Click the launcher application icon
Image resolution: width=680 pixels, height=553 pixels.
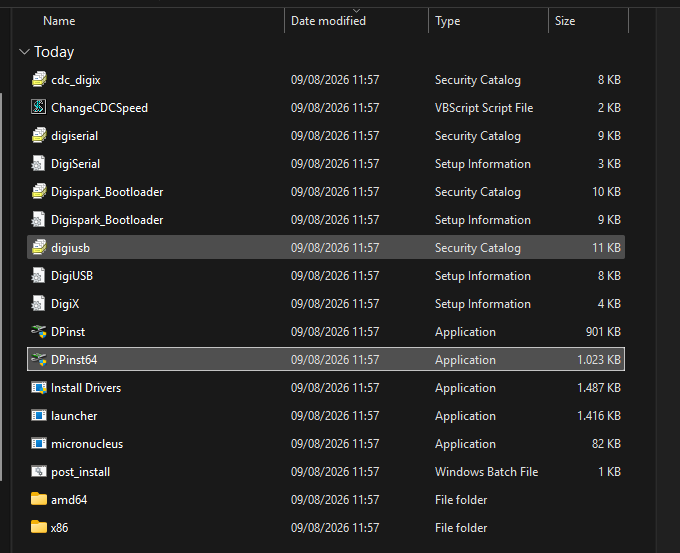[39, 416]
